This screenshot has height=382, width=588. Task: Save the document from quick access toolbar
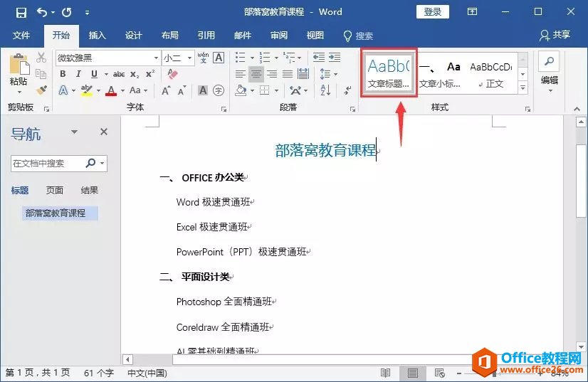[21, 12]
